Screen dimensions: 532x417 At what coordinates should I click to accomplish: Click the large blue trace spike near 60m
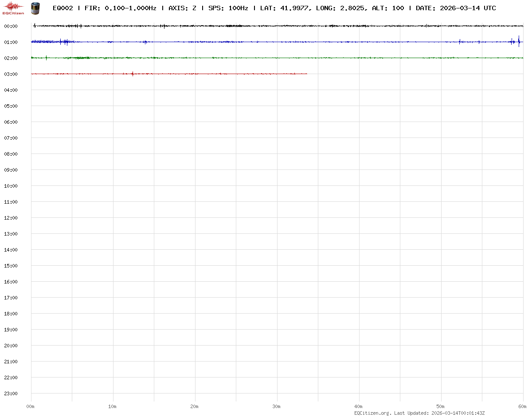(519, 41)
